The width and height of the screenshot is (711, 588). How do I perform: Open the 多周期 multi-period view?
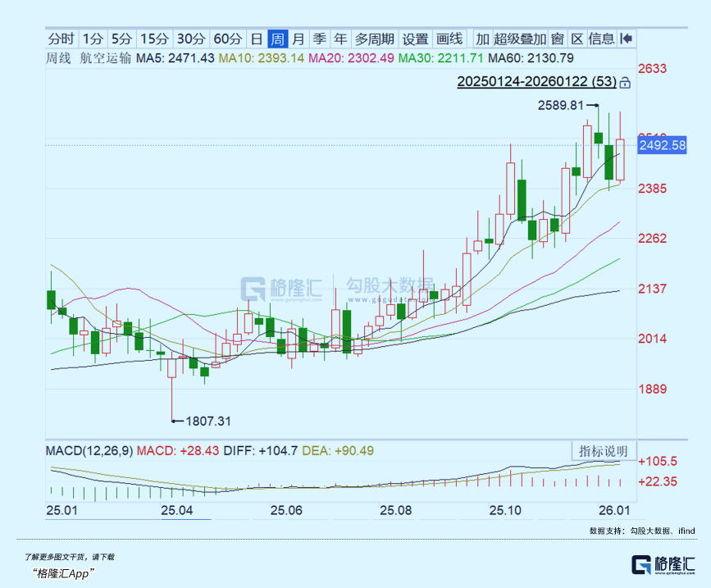point(375,39)
